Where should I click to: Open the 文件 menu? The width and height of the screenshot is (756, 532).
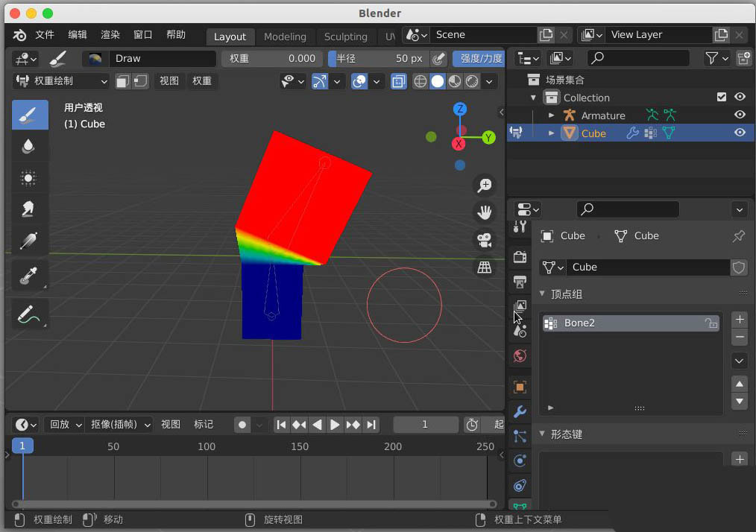45,35
